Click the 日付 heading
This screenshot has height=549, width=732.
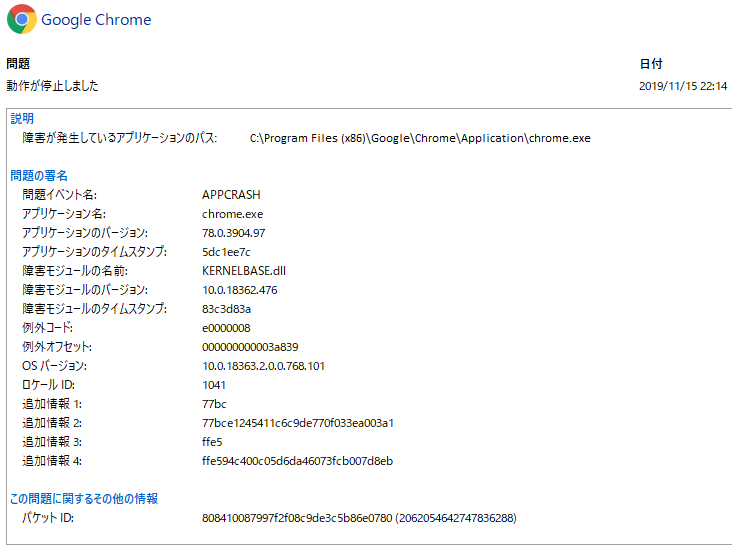[x=651, y=64]
